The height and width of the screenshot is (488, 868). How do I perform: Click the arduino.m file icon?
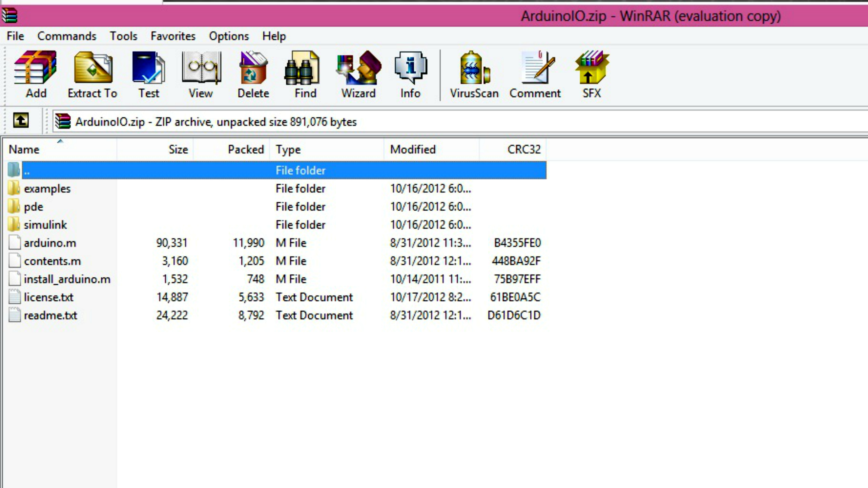(14, 243)
